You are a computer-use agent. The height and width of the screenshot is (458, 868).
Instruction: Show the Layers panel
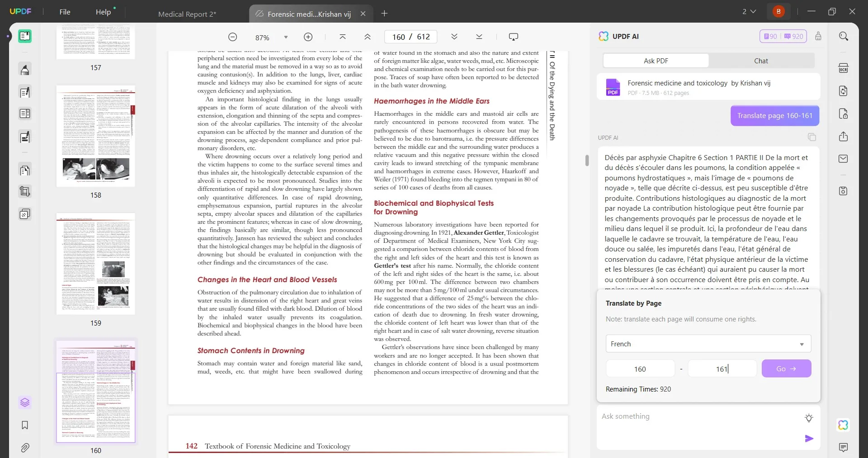pos(25,402)
